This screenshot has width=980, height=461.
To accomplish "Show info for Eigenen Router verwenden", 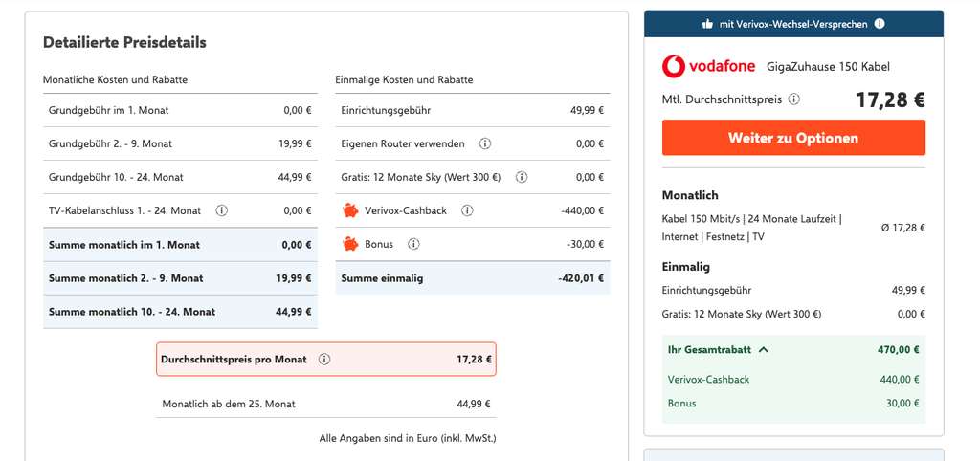I will pyautogui.click(x=484, y=143).
